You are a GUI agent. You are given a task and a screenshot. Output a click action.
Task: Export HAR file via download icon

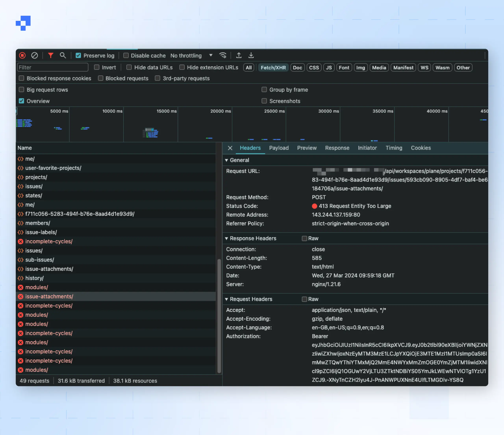point(251,55)
